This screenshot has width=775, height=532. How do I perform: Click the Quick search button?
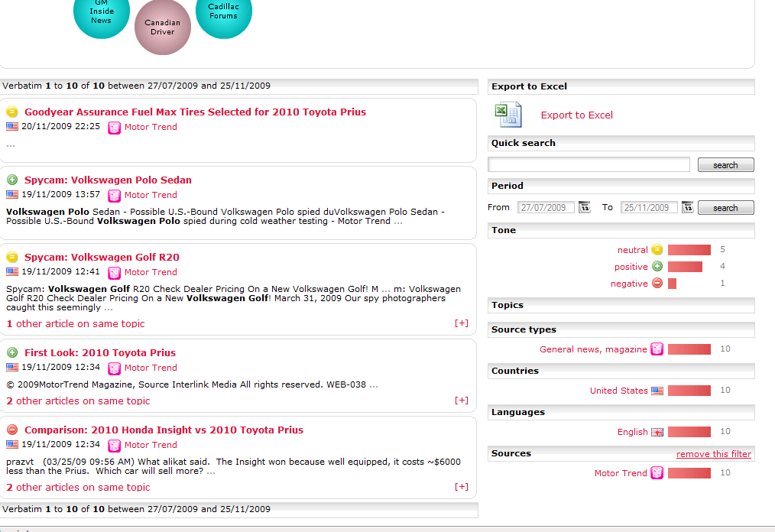[725, 164]
